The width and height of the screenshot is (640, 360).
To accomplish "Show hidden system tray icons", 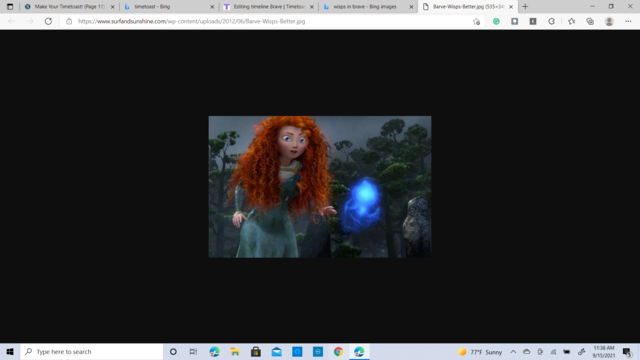I will coord(513,352).
